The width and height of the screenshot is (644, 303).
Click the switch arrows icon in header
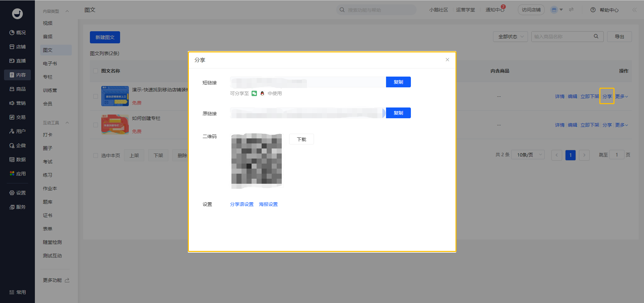click(x=571, y=10)
